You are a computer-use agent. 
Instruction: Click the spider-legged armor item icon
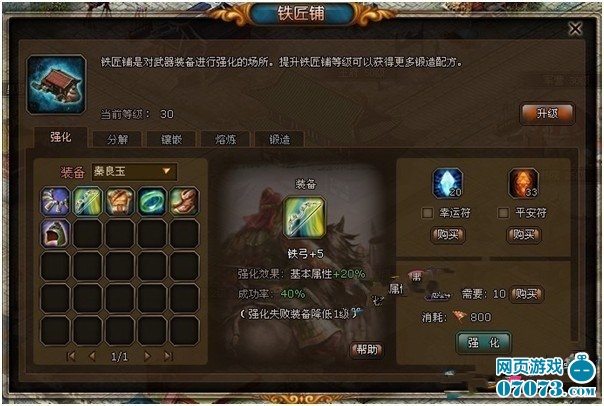(55, 201)
